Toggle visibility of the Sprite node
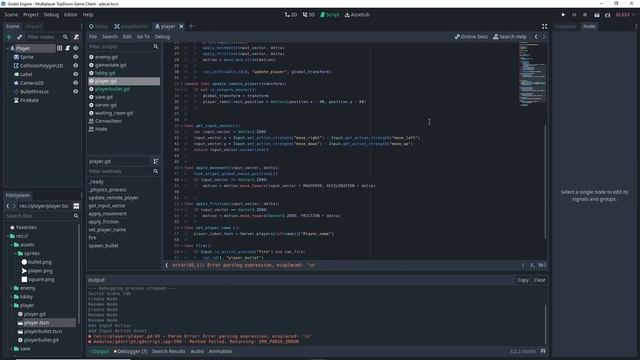The height and width of the screenshot is (360, 640). point(76,57)
